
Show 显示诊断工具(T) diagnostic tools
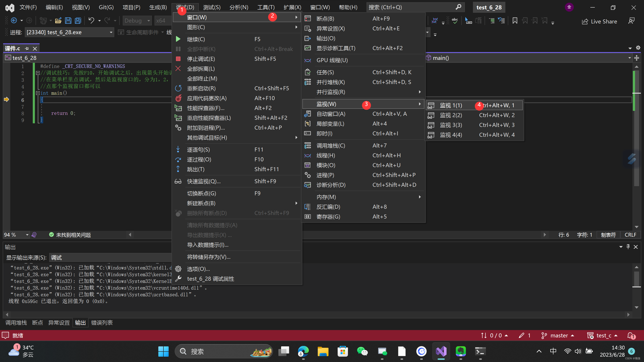tap(364, 48)
